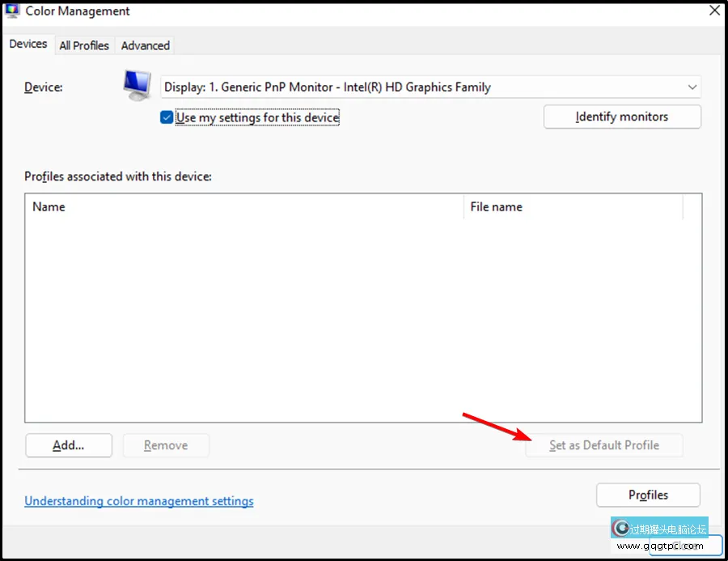Image resolution: width=728 pixels, height=561 pixels.
Task: Sort profiles by the Name column header
Action: (x=243, y=206)
